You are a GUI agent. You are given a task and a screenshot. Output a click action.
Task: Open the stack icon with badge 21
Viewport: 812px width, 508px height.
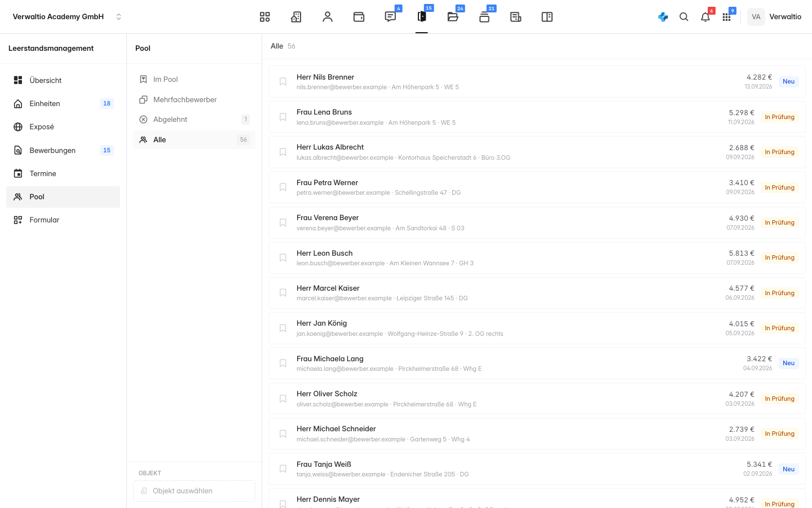pyautogui.click(x=484, y=17)
